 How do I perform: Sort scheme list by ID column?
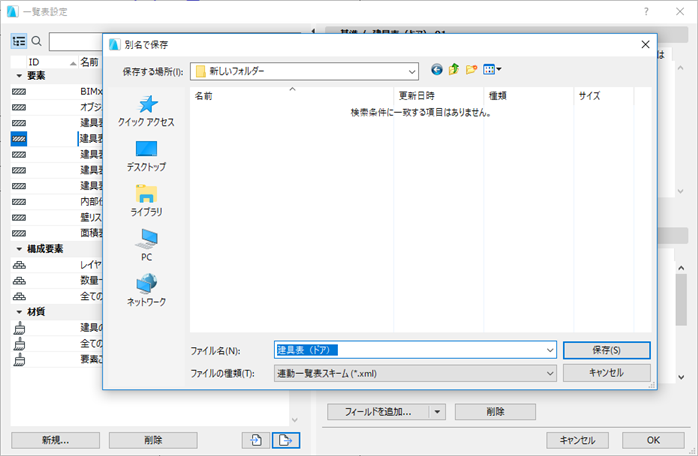tap(52, 62)
